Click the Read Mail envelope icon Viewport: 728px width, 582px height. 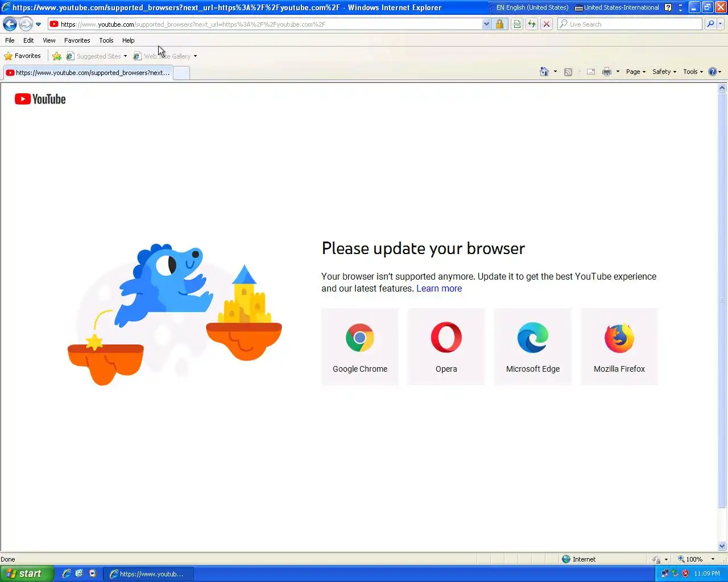591,72
